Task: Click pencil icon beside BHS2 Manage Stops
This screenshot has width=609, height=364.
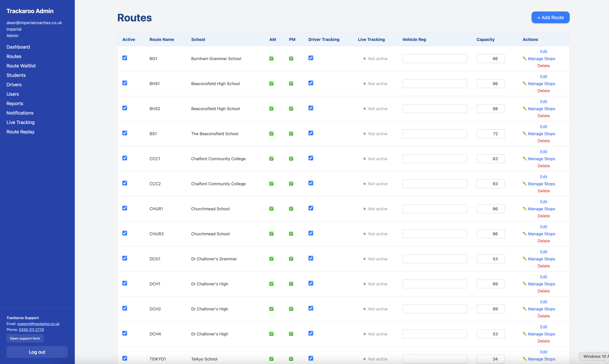Action: [525, 108]
